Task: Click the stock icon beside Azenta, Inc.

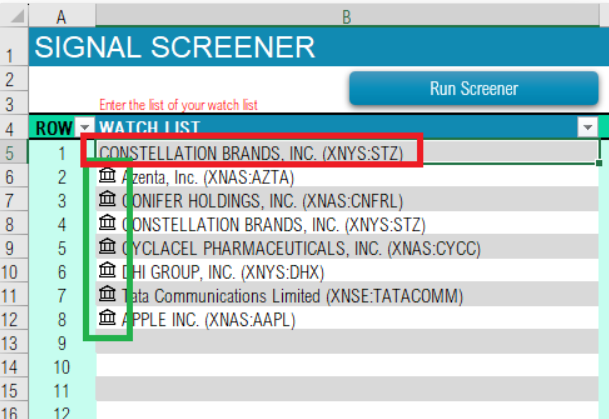Action: pyautogui.click(x=107, y=176)
